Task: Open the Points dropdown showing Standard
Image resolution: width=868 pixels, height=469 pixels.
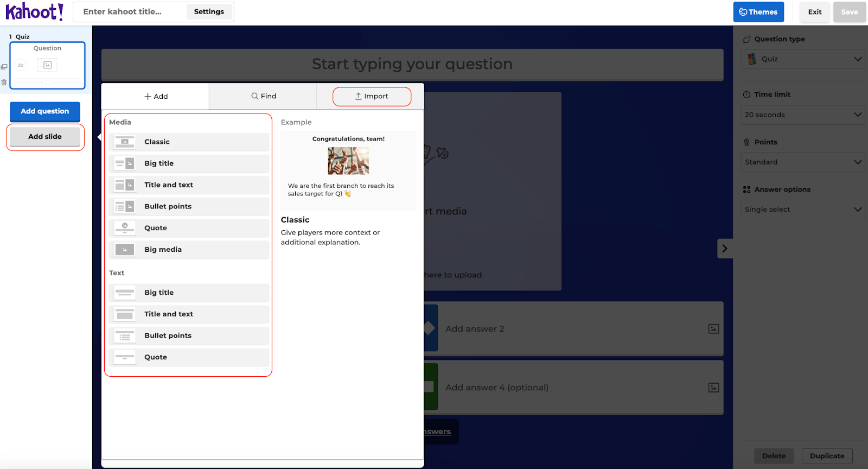Action: pos(802,162)
